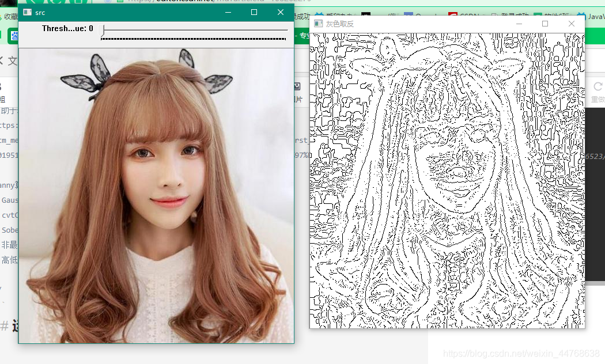Minimize the 灰色取反 window
The height and width of the screenshot is (364, 605).
click(519, 24)
